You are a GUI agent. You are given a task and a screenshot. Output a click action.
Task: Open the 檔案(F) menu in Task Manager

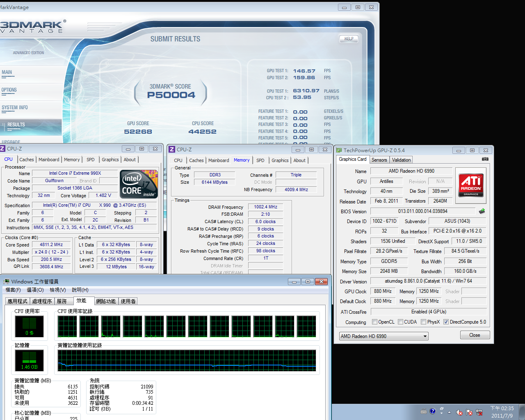[x=13, y=290]
